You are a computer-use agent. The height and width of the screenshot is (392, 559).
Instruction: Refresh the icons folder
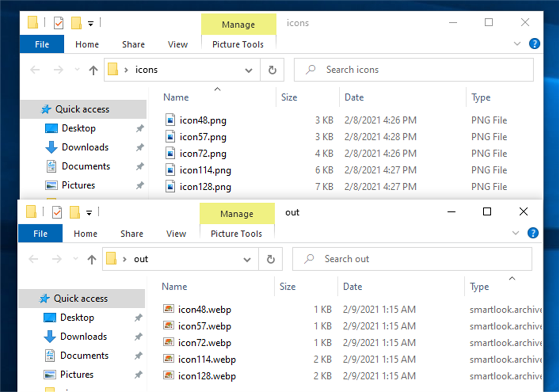tap(273, 70)
